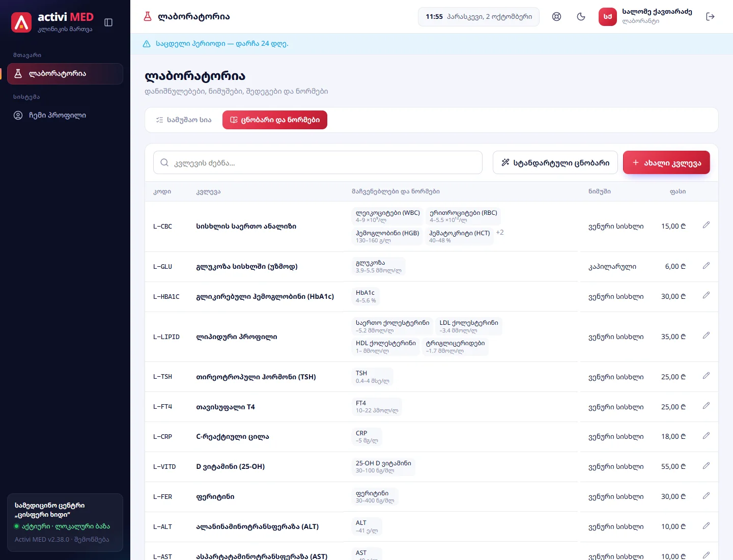Edit the L-HBA1C test row
This screenshot has height=560, width=733.
pos(706,295)
